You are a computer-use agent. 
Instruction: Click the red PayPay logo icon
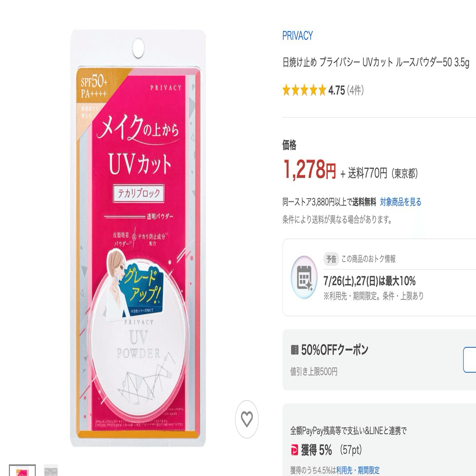[294, 450]
